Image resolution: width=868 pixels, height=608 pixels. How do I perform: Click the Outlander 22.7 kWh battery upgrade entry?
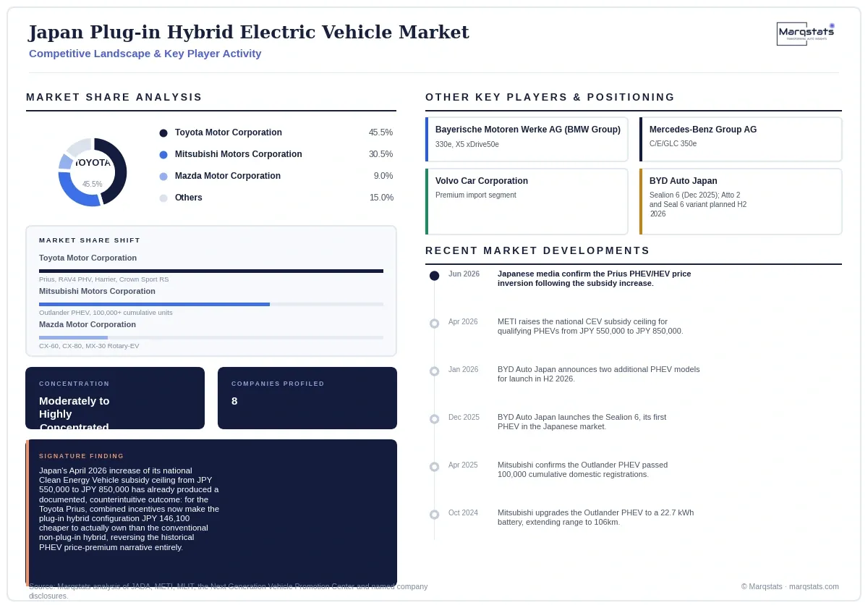pyautogui.click(x=596, y=518)
